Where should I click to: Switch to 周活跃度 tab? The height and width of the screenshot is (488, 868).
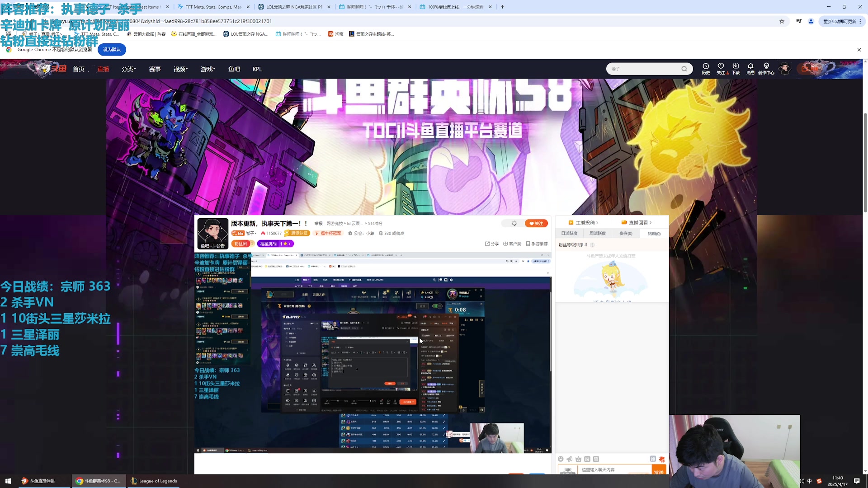(x=597, y=233)
